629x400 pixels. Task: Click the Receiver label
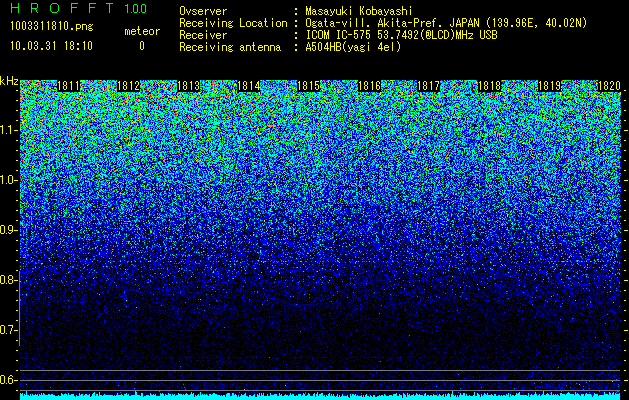click(203, 35)
